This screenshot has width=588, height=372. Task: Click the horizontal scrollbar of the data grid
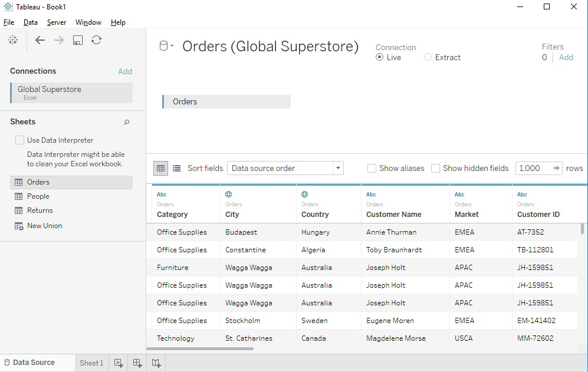(200, 349)
